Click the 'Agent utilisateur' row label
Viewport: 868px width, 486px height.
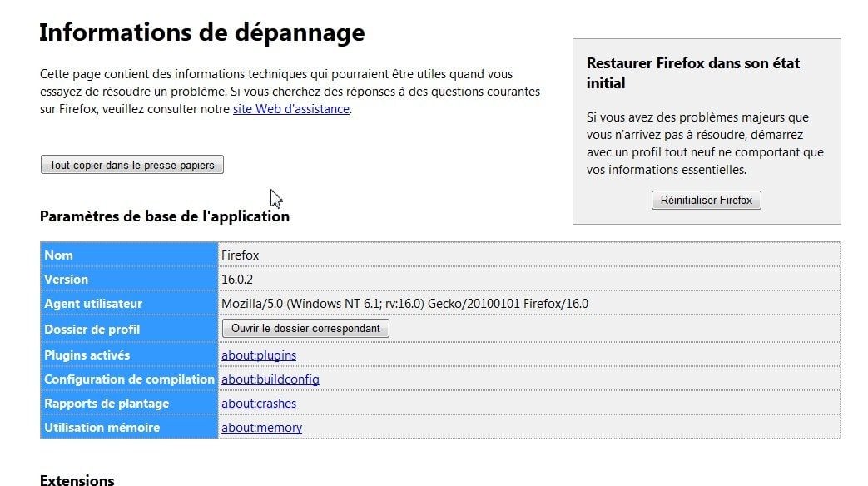(93, 304)
